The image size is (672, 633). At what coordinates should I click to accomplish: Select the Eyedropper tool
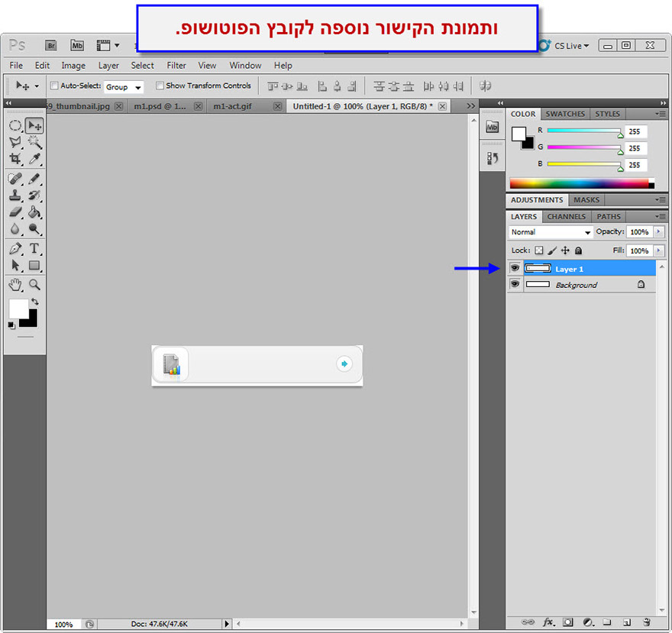(x=34, y=159)
